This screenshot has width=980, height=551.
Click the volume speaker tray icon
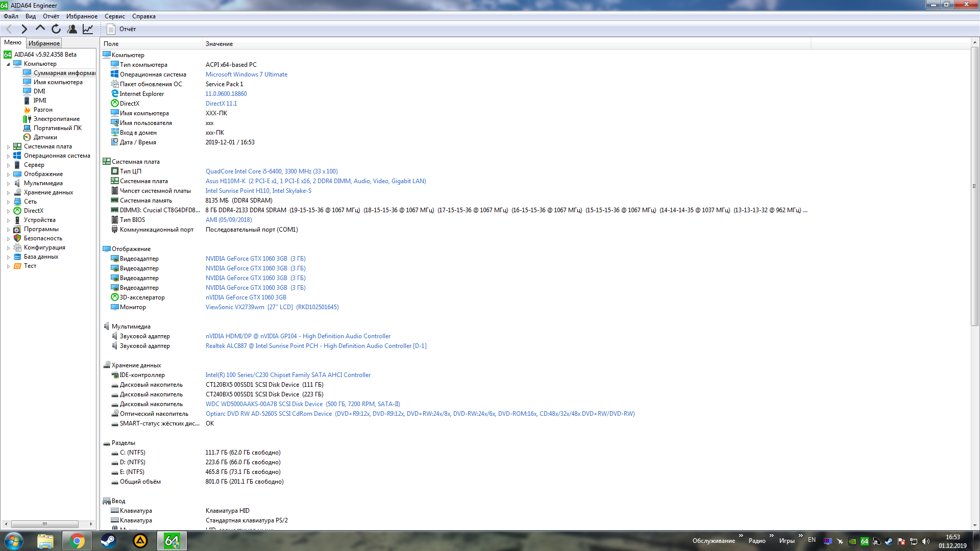pos(926,541)
